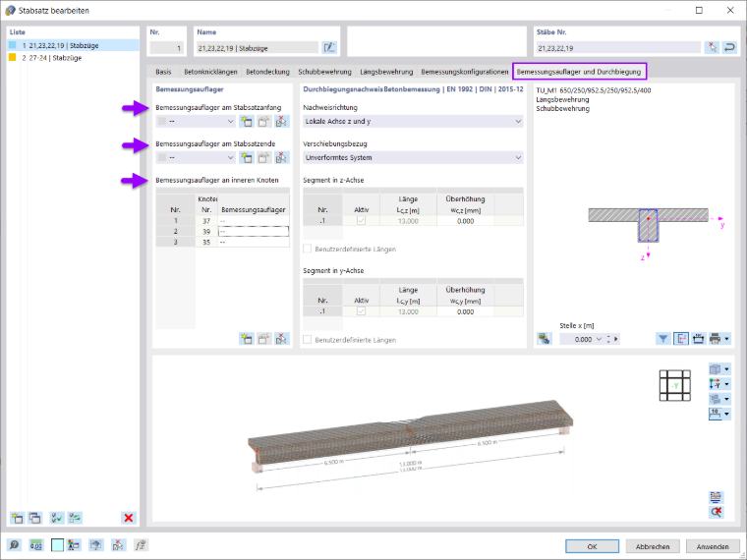Click the units 0.00 icon in bottom toolbar

(x=36, y=544)
